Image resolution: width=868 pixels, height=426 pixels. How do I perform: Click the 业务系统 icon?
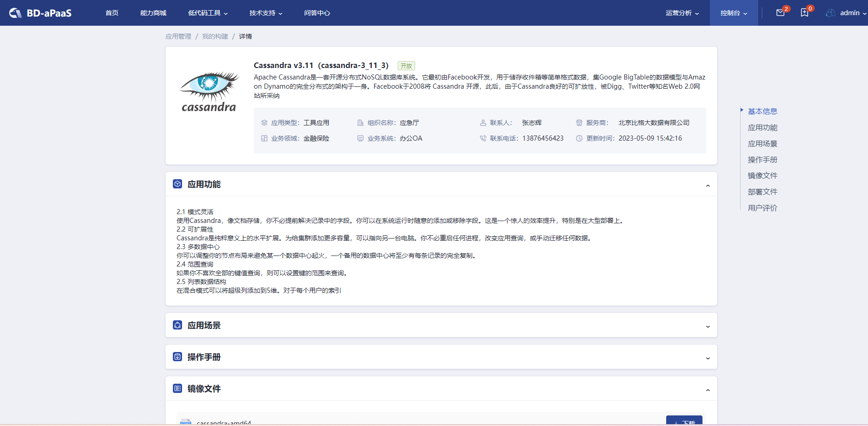[x=360, y=138]
